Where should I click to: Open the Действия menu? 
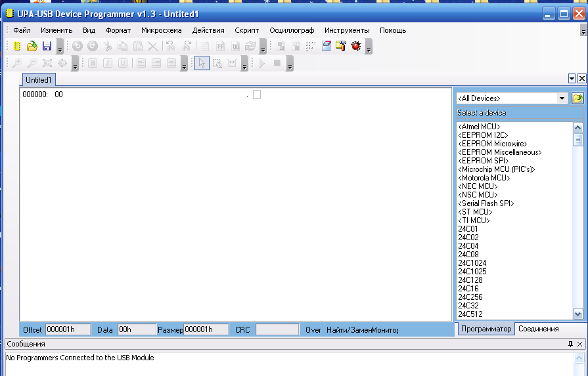tap(208, 30)
